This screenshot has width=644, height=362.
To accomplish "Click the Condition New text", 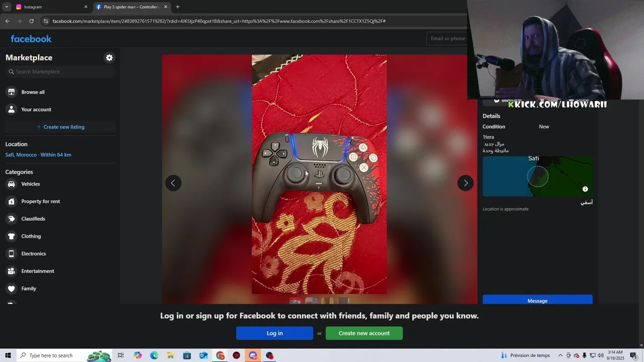I will coord(544,127).
